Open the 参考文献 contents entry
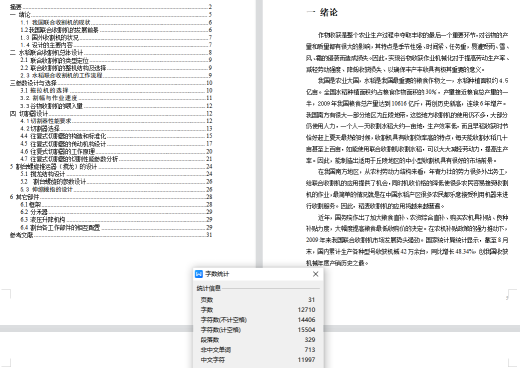 pos(111,235)
